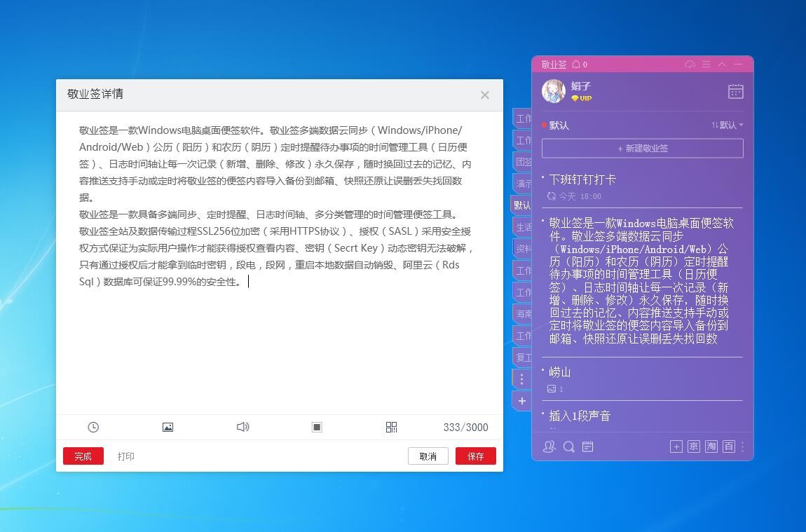Open the long 敬业签是一款Windows note in list
Screen dimensions: 806x532
click(x=643, y=281)
